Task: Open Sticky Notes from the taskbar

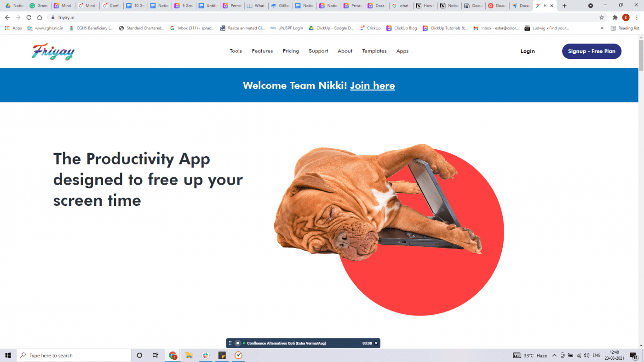Action: click(x=222, y=355)
